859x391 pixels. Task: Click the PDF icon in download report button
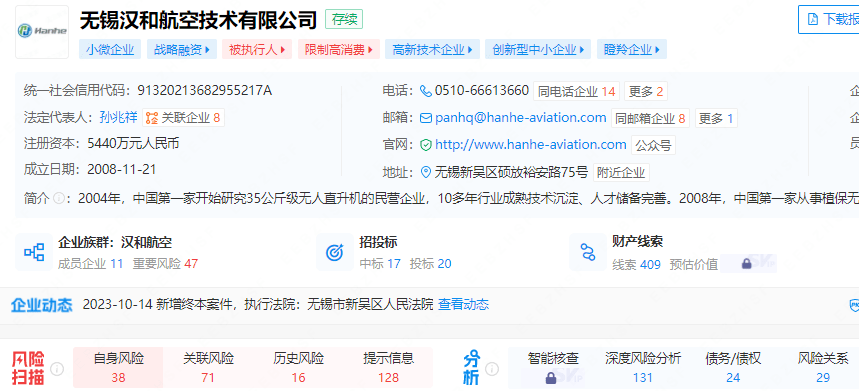point(813,20)
